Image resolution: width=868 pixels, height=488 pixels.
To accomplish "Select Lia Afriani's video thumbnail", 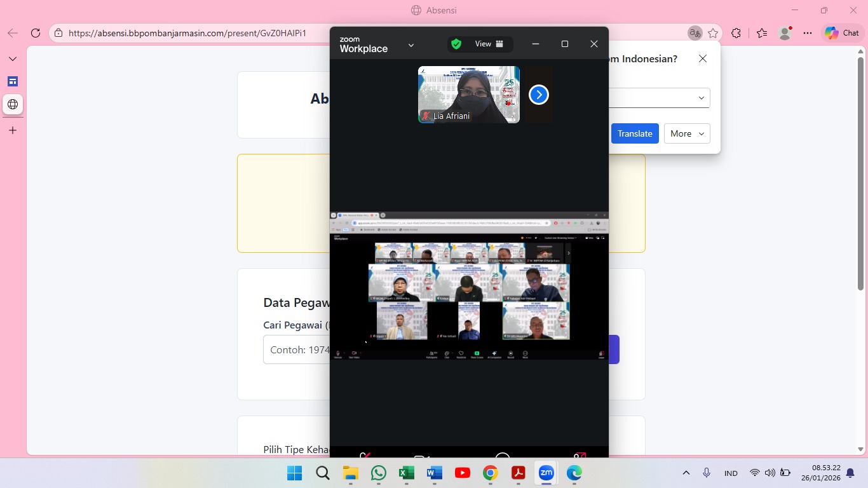I will pos(468,94).
